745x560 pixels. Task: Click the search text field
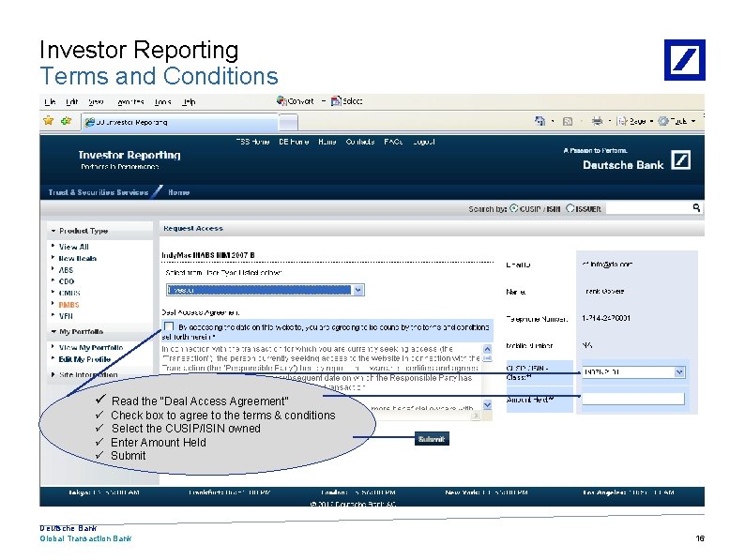(x=648, y=208)
